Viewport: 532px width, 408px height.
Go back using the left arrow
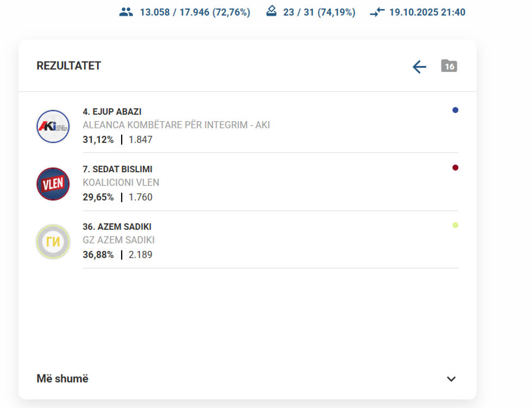419,67
